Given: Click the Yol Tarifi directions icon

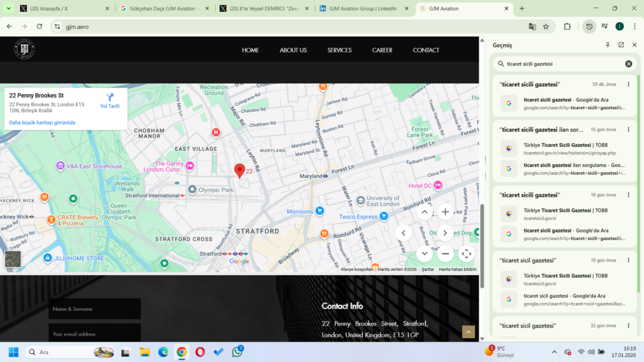Looking at the screenshot, I should click(109, 98).
